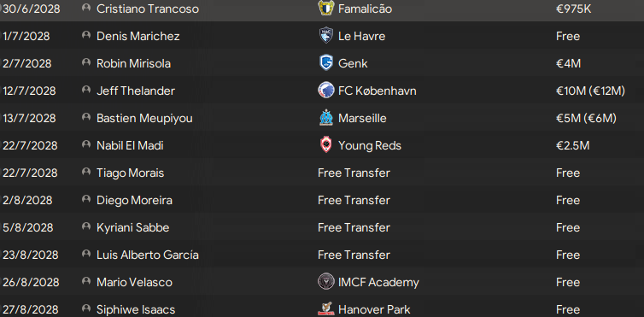Click the Marseille club emblem
This screenshot has width=644, height=317.
(x=326, y=118)
